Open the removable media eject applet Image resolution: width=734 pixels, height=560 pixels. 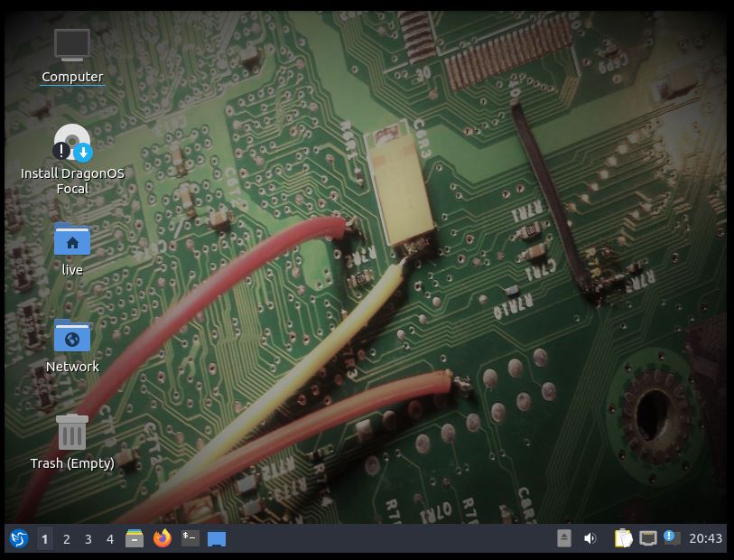coord(564,538)
